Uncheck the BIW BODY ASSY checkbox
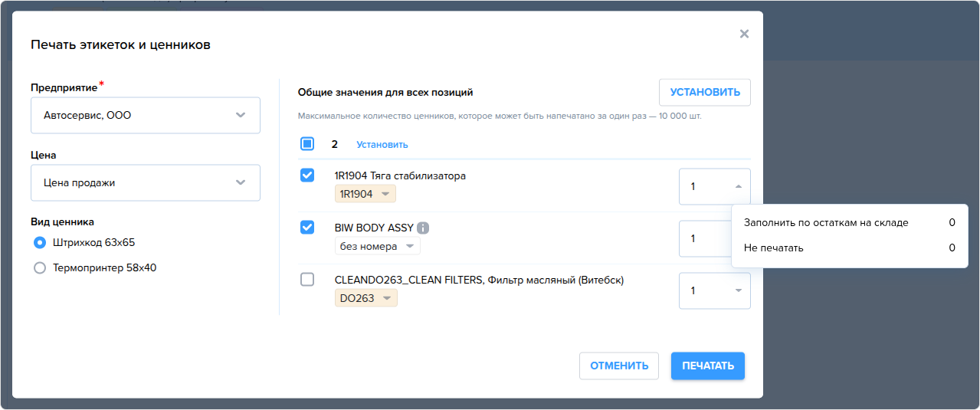980x410 pixels. [x=307, y=228]
